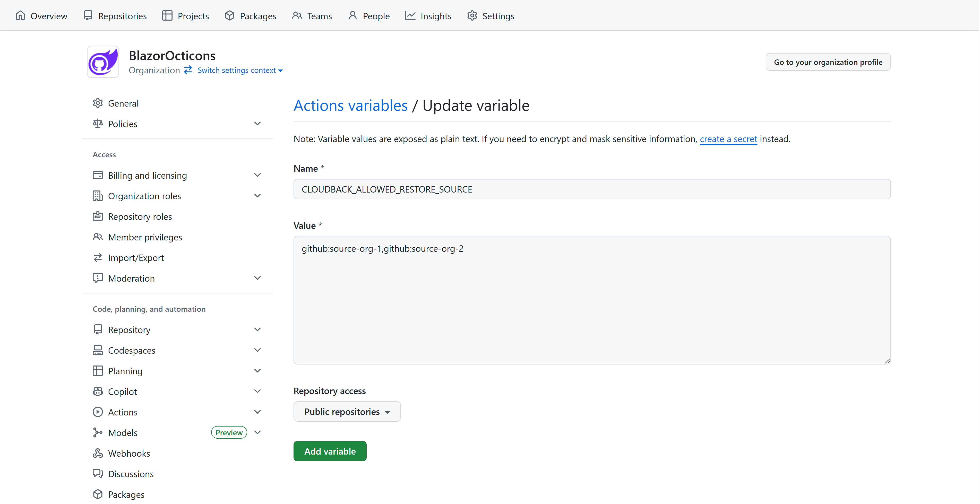The image size is (980, 504).
Task: Click the Webhooks icon in sidebar
Action: (x=98, y=453)
